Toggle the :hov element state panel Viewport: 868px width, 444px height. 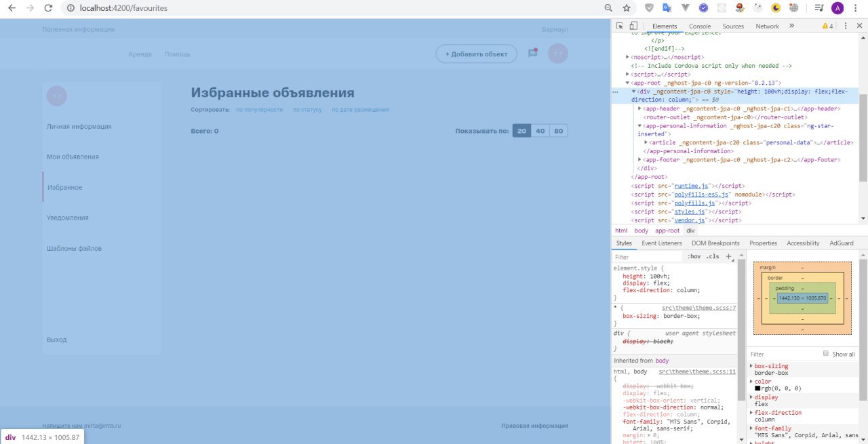(x=694, y=257)
